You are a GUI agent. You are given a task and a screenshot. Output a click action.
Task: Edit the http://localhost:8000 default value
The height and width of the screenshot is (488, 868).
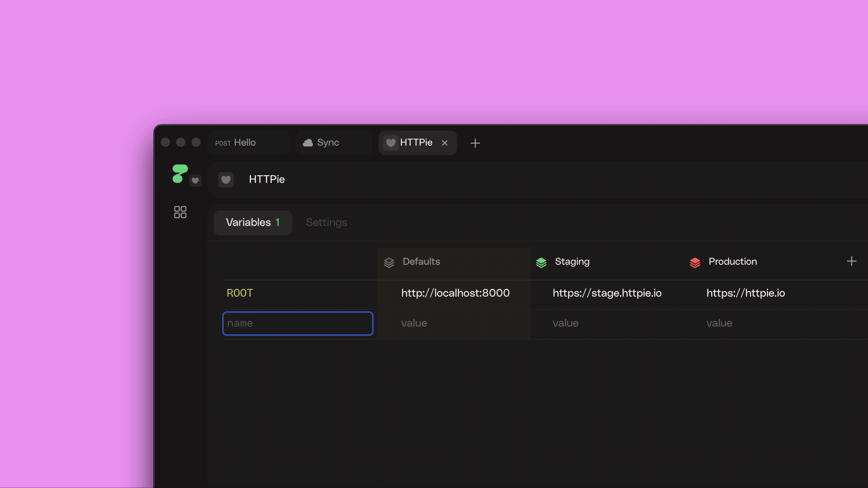455,293
